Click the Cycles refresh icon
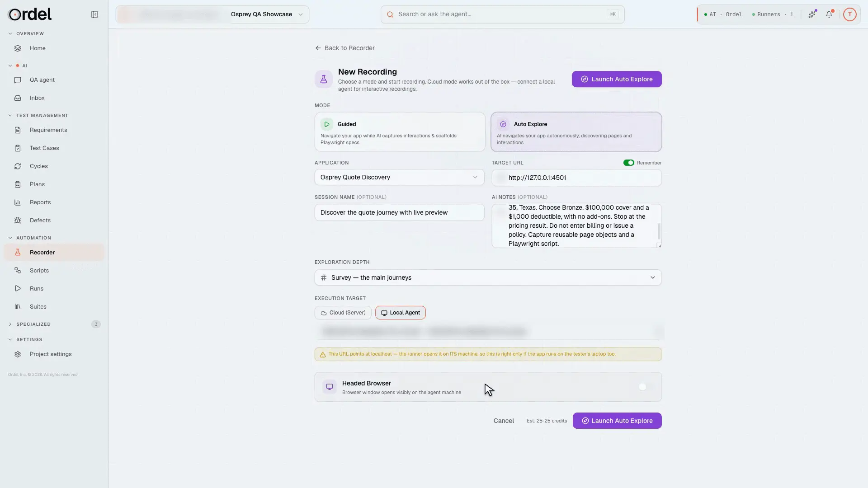Image resolution: width=868 pixels, height=488 pixels. [18, 166]
